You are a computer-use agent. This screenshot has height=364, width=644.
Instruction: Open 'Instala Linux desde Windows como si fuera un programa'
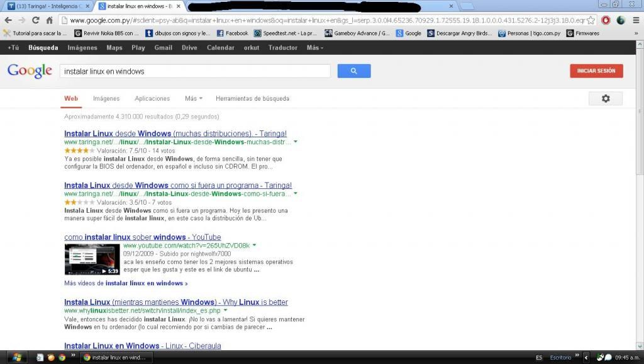tap(178, 186)
